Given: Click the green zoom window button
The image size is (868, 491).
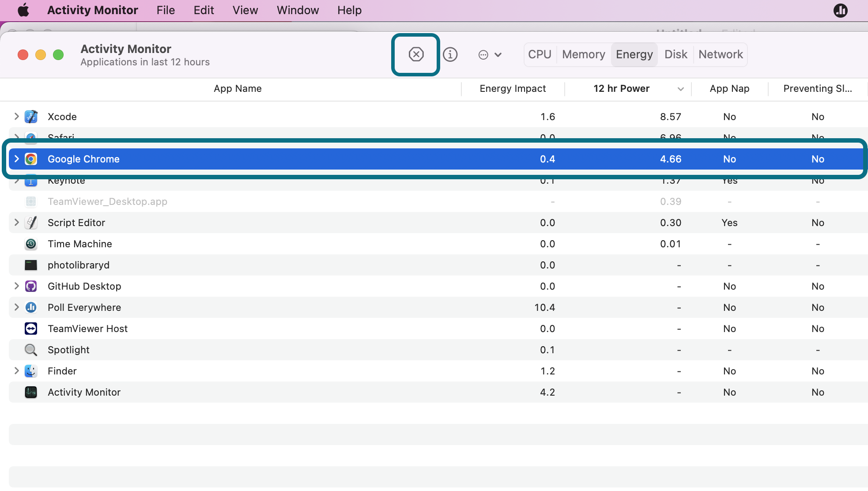Looking at the screenshot, I should 58,55.
